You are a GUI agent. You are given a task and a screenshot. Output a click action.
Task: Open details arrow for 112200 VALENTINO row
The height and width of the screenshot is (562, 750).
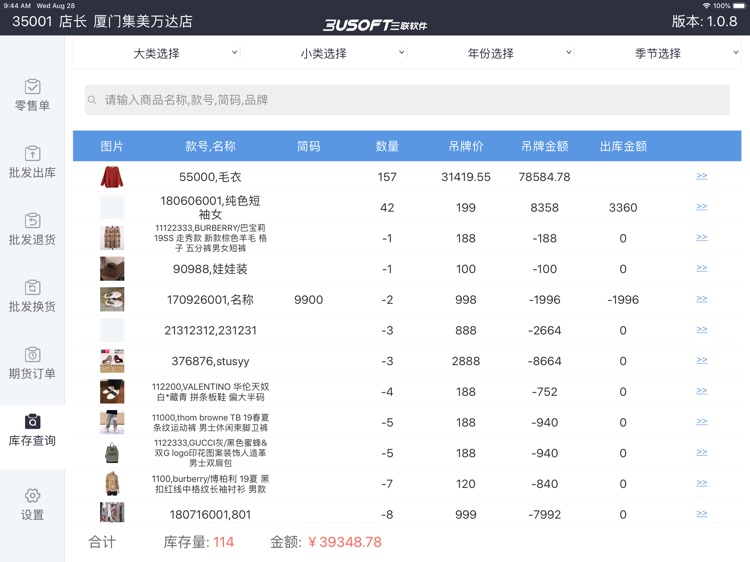702,391
